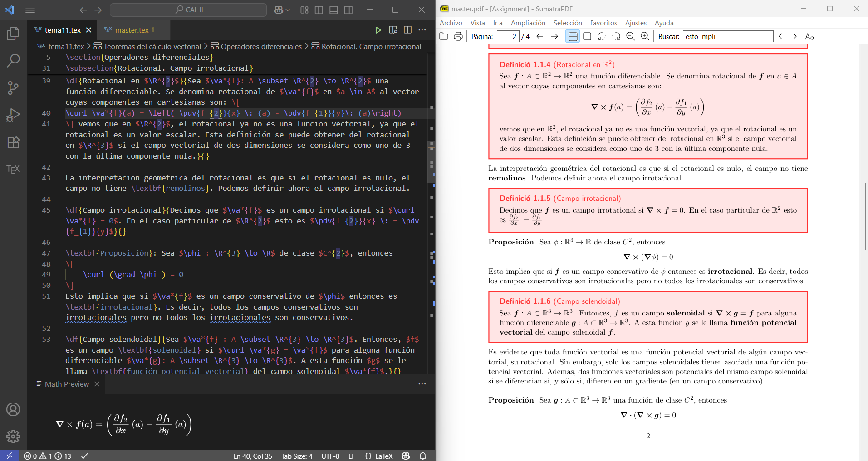Screen dimensions: 868x461
Task: Build the LaTeX project with play icon
Action: [378, 30]
